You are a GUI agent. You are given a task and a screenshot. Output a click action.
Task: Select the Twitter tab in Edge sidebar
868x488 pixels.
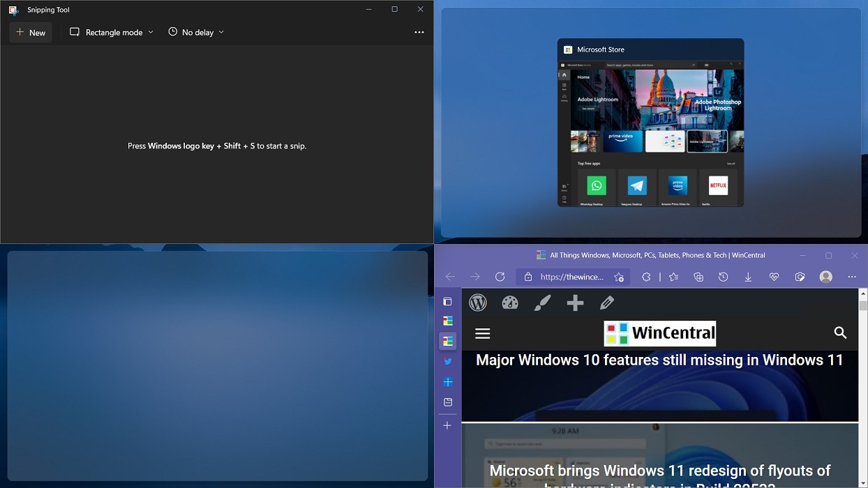coord(448,361)
